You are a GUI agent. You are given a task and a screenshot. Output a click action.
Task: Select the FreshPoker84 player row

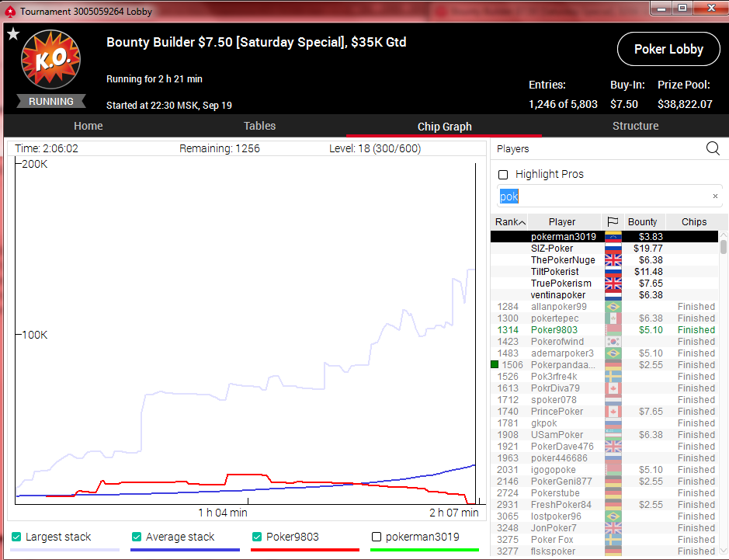pyautogui.click(x=604, y=505)
